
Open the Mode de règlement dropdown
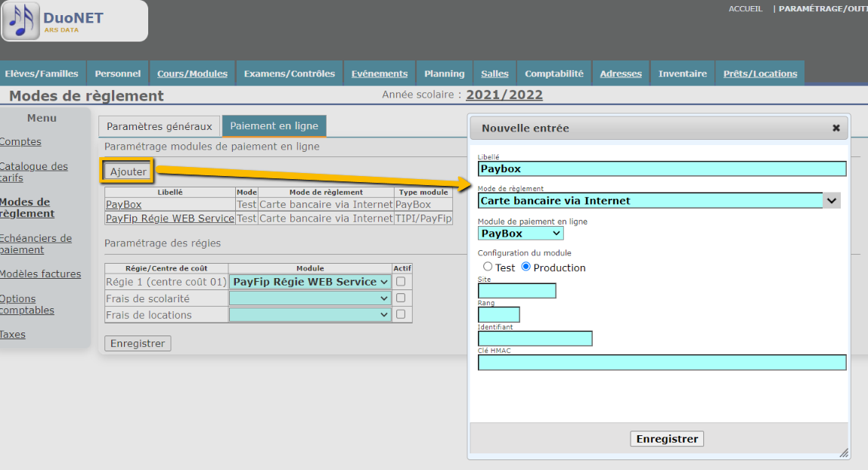[x=659, y=201]
